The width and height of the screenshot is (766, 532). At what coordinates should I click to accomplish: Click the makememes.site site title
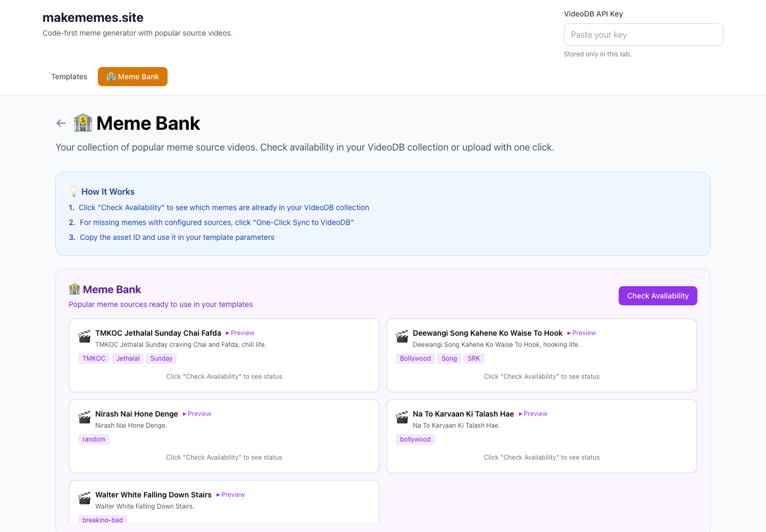coord(93,18)
